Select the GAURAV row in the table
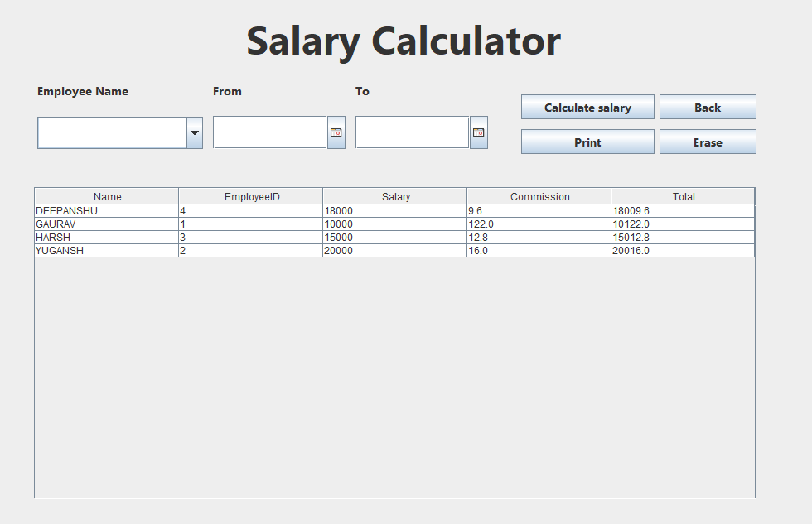The width and height of the screenshot is (812, 524). pyautogui.click(x=107, y=224)
